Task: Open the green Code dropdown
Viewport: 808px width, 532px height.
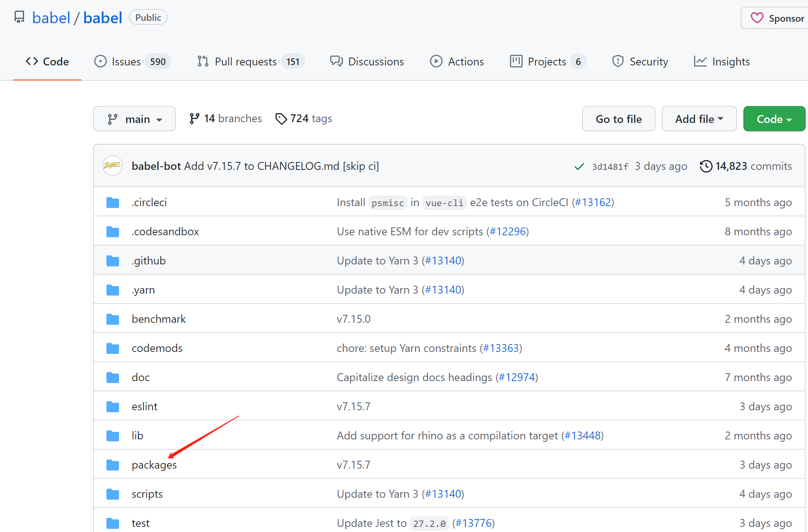Action: coord(774,119)
